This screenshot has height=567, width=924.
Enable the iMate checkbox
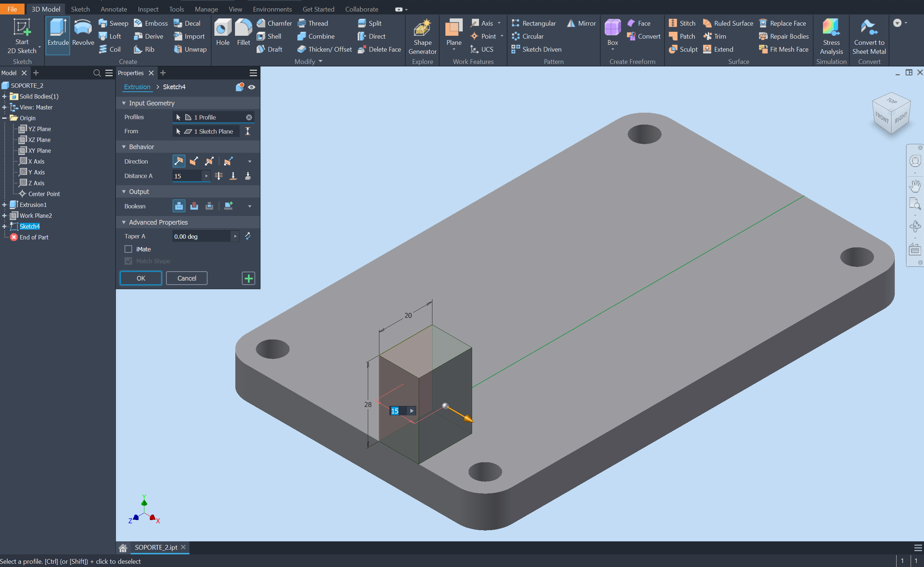[128, 249]
